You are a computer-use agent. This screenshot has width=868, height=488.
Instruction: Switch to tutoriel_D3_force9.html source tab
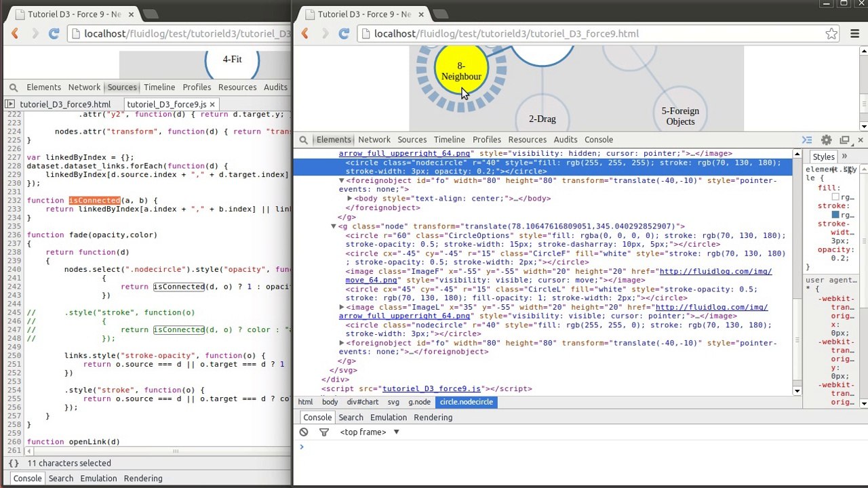pos(65,104)
